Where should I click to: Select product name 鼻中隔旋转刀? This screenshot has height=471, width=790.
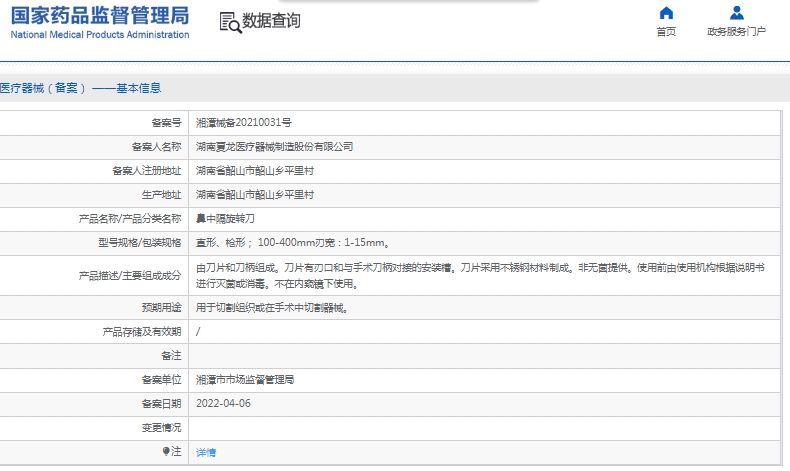(x=225, y=219)
